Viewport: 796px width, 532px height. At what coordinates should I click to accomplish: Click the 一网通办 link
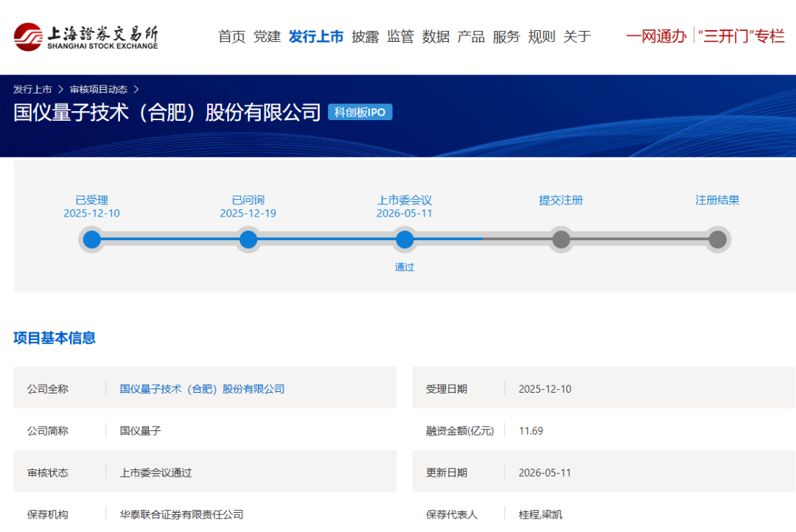pyautogui.click(x=657, y=37)
